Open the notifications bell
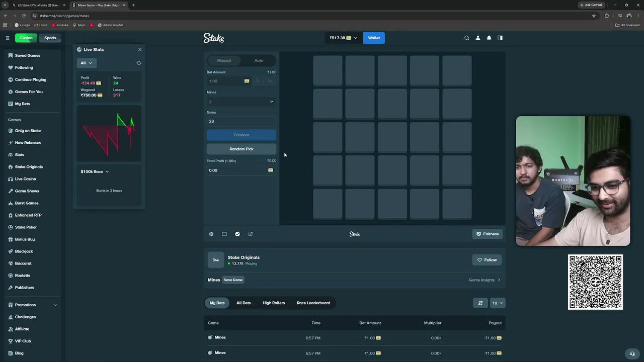This screenshot has width=644, height=362. pyautogui.click(x=489, y=38)
